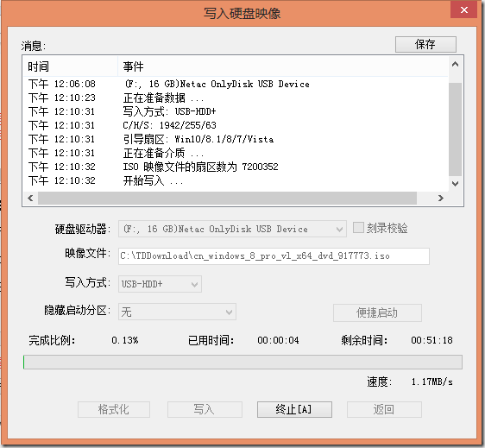Click the elapsed time '00:00:04'
Image resolution: width=485 pixels, height=448 pixels.
click(278, 340)
